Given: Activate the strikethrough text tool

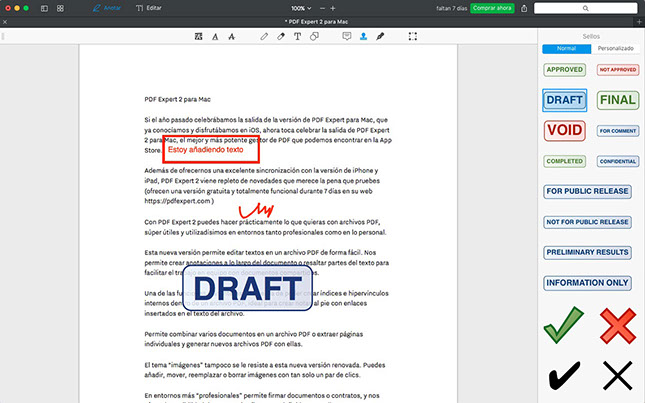Looking at the screenshot, I should tap(232, 36).
